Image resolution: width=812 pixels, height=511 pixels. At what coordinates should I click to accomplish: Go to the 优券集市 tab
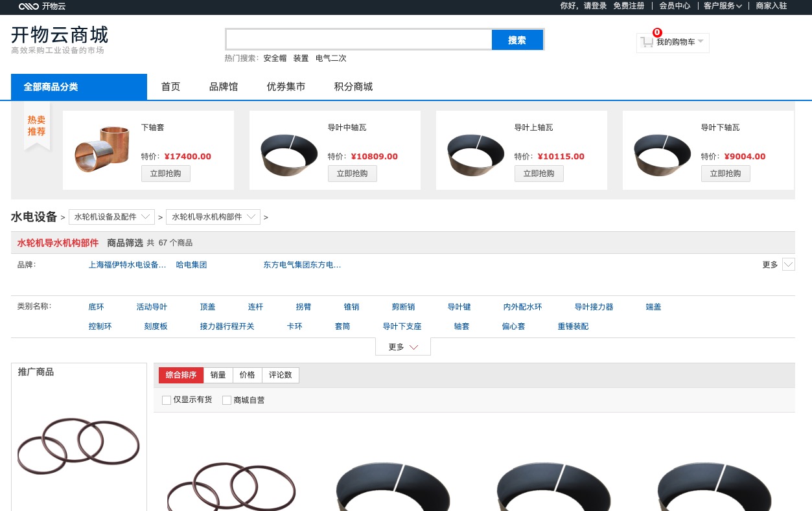[x=286, y=87]
